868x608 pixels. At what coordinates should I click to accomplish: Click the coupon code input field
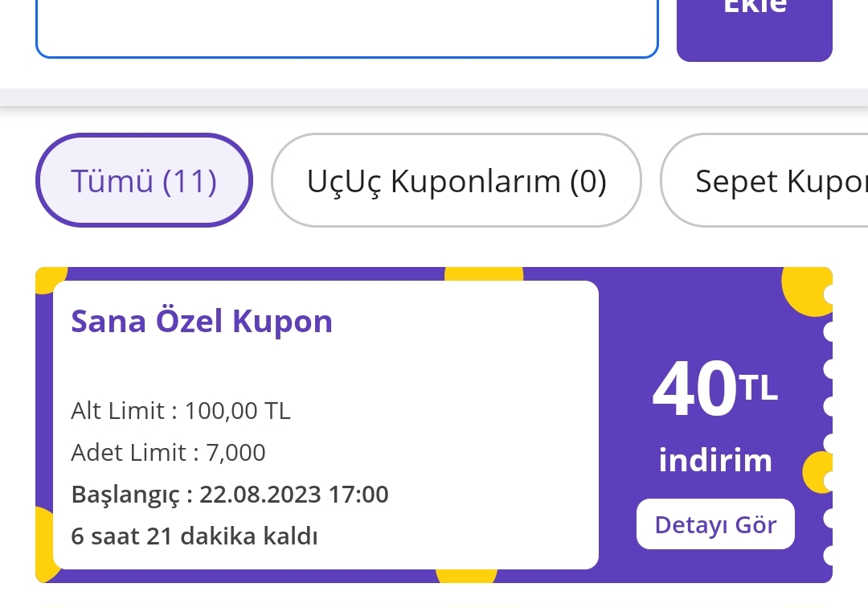click(x=346, y=28)
